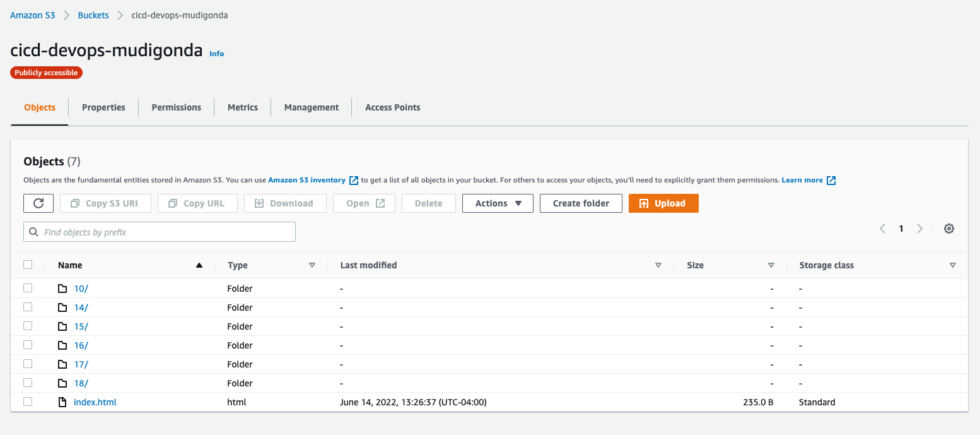Open the Learn more link
980x435 pixels.
[802, 180]
